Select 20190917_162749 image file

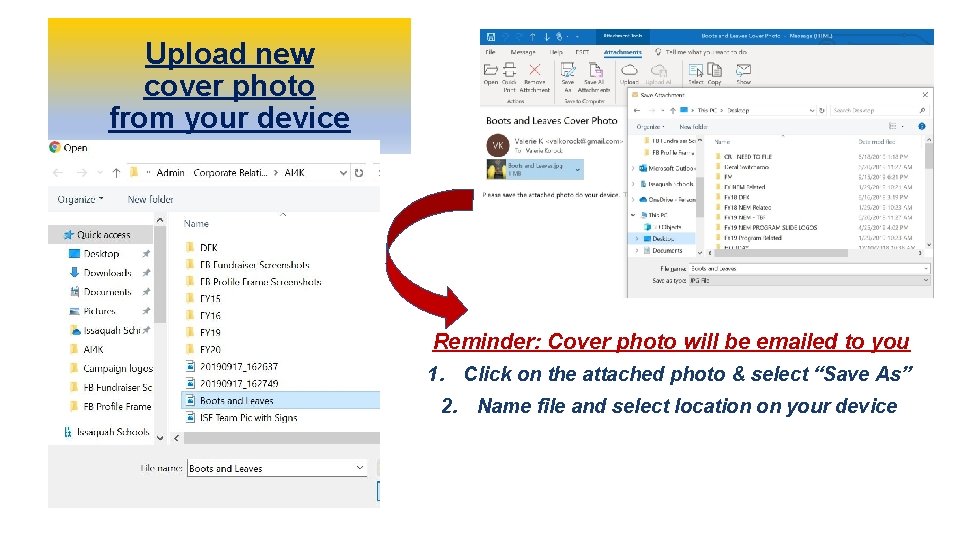(239, 383)
